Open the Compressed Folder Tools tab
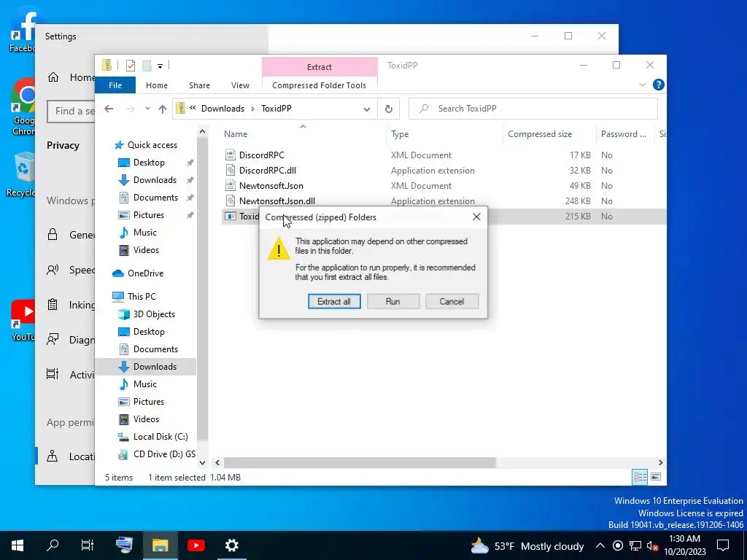This screenshot has width=747, height=560. pyautogui.click(x=320, y=85)
